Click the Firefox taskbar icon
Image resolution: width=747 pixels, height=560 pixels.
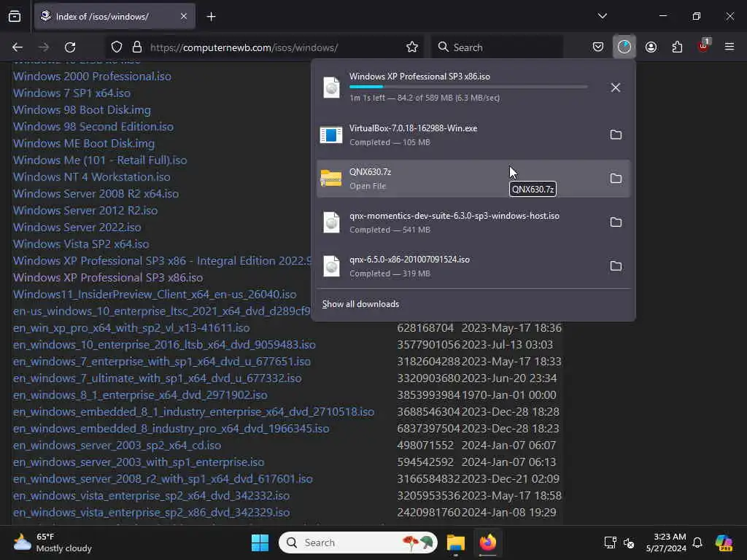pyautogui.click(x=487, y=542)
